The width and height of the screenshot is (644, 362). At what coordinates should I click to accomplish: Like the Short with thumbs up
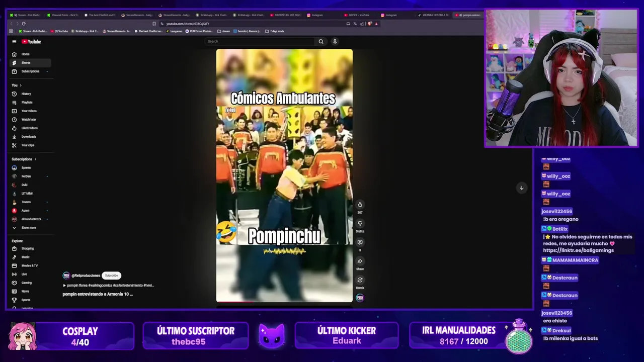(x=360, y=205)
